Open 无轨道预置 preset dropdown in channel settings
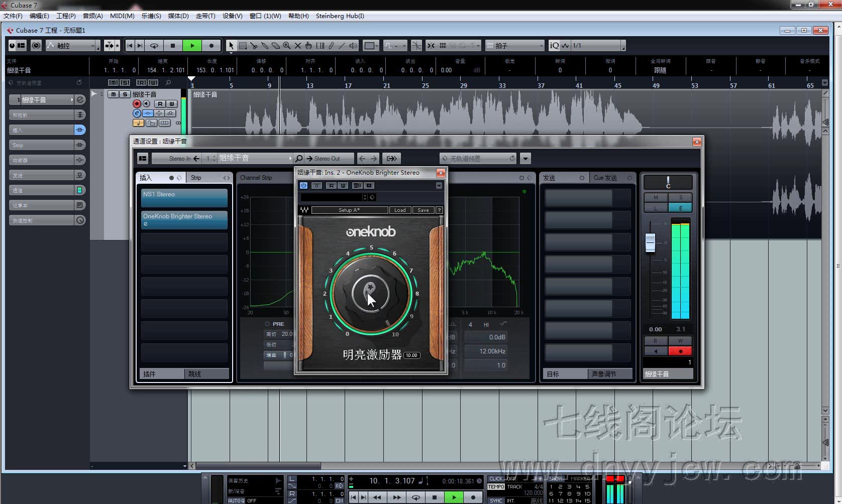The image size is (842, 504). pos(478,159)
